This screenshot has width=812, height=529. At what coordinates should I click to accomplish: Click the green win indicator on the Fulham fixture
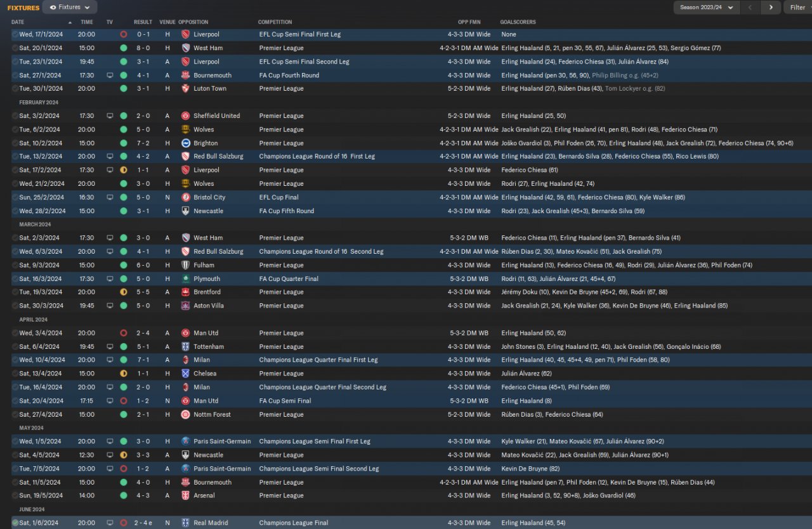(x=123, y=265)
